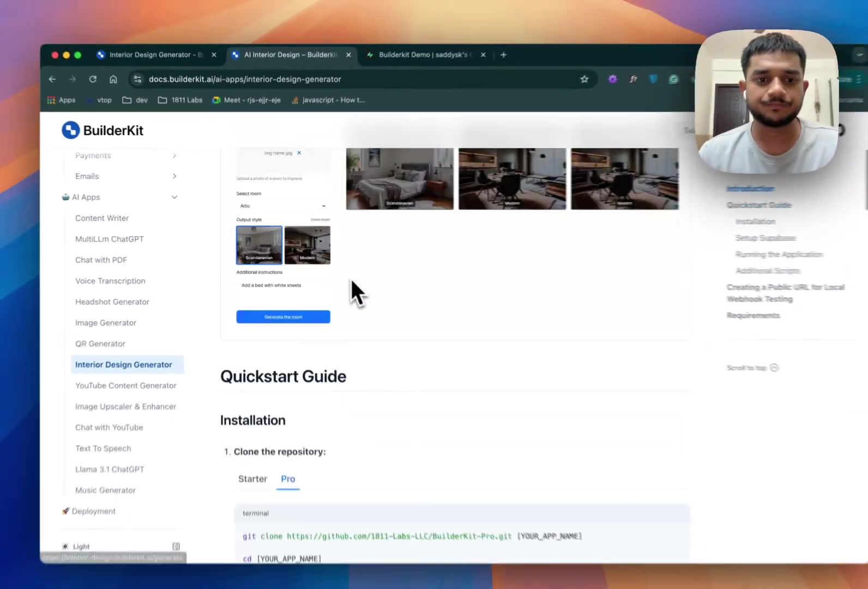The height and width of the screenshot is (589, 868).
Task: Close the AI Interior Design tab
Action: coord(348,55)
